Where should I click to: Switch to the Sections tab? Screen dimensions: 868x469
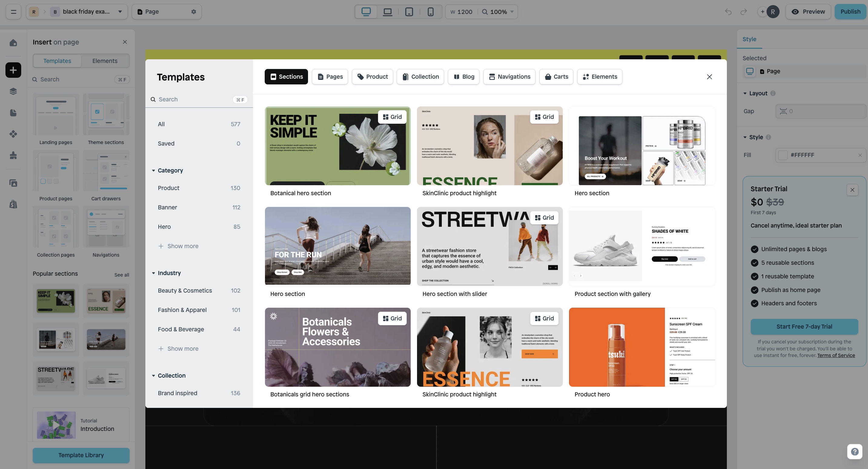[286, 77]
